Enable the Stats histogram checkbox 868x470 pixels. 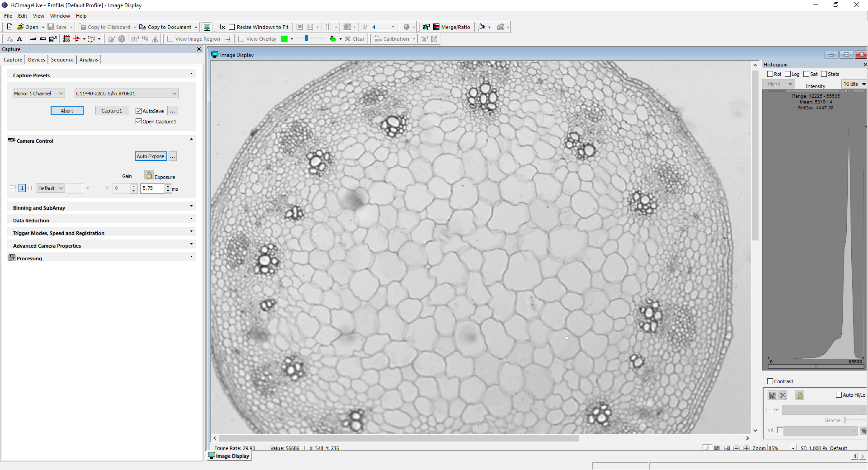pyautogui.click(x=824, y=74)
